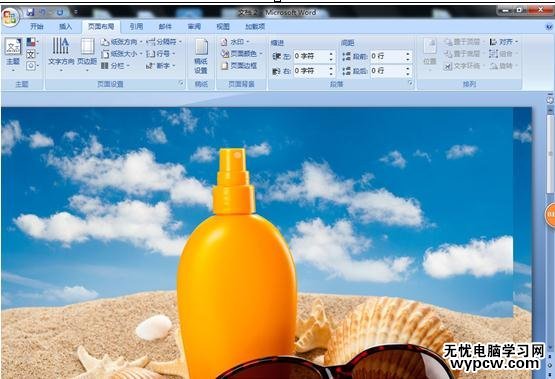Click next page browse button
The height and width of the screenshot is (379, 555).
click(550, 374)
